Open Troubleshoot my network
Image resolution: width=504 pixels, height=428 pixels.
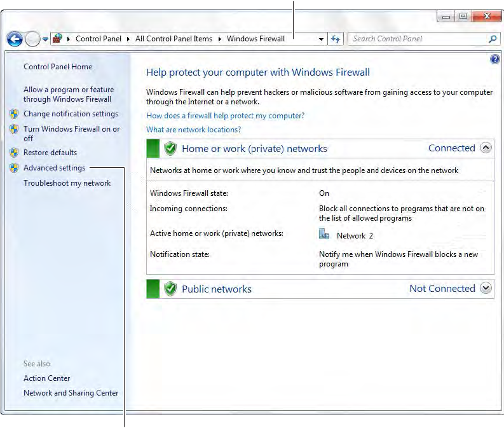tap(67, 183)
